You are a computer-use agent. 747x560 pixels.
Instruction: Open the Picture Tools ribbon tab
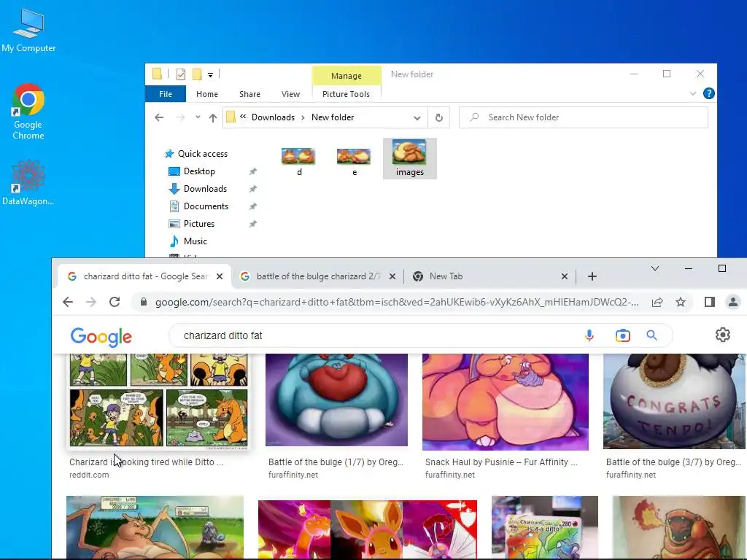[x=346, y=94]
